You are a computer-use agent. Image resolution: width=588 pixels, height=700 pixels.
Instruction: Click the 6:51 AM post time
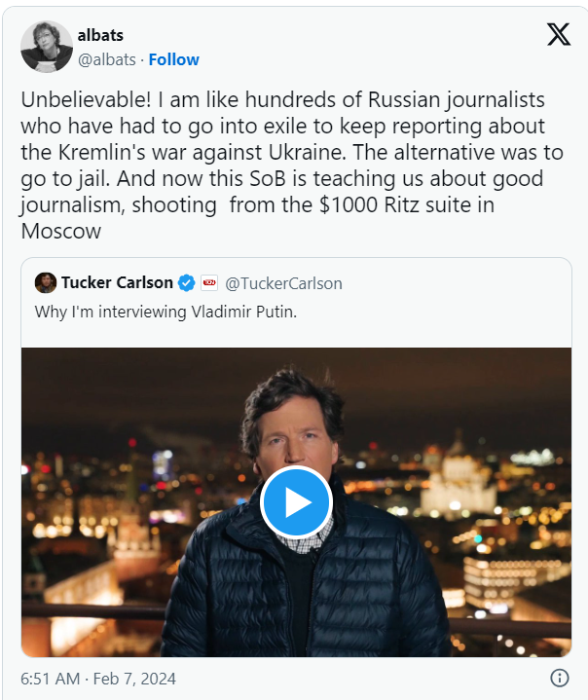pyautogui.click(x=51, y=678)
